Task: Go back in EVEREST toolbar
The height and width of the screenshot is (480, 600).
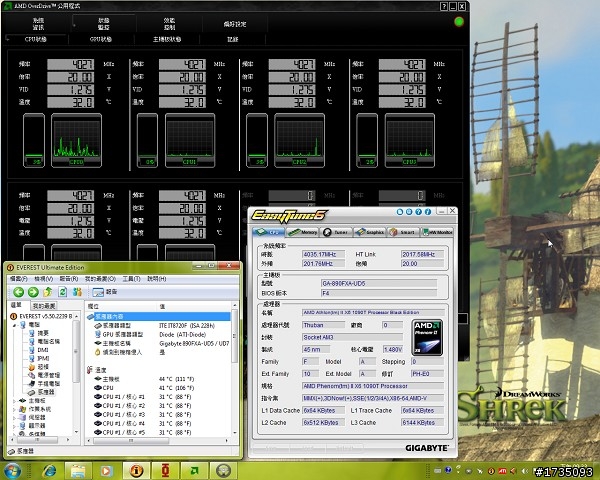Action: point(18,292)
